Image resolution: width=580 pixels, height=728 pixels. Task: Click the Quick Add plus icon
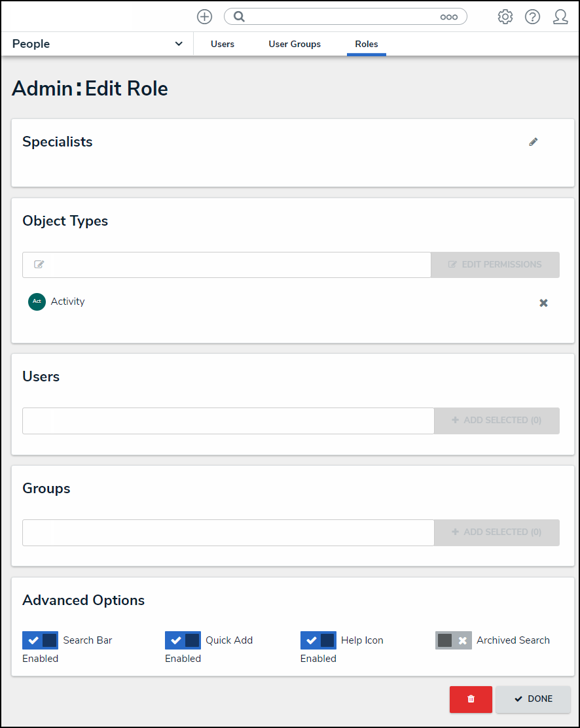204,17
